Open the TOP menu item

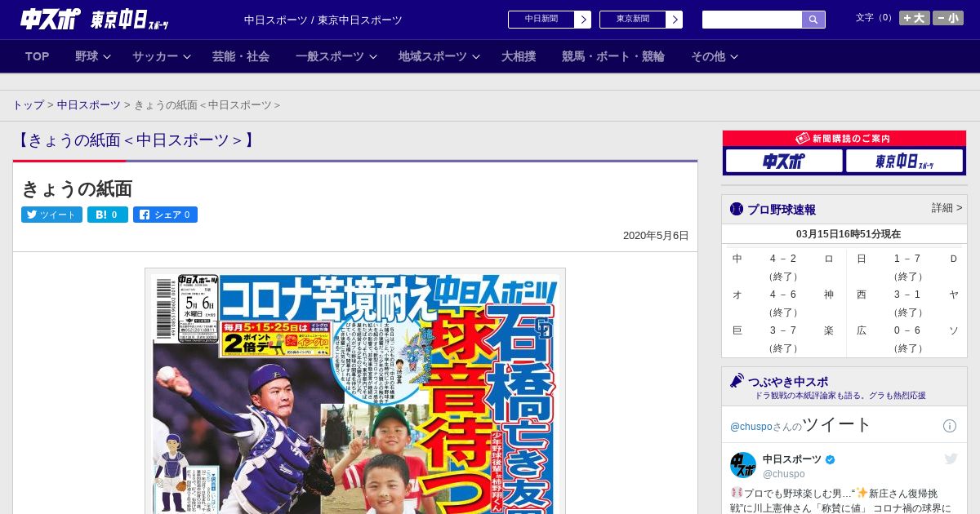click(38, 56)
